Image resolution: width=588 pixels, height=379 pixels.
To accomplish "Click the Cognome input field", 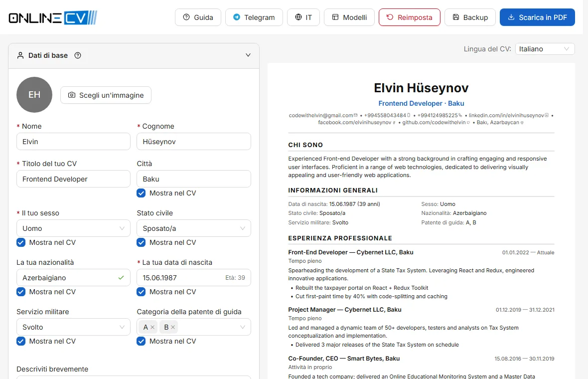I will pyautogui.click(x=194, y=142).
